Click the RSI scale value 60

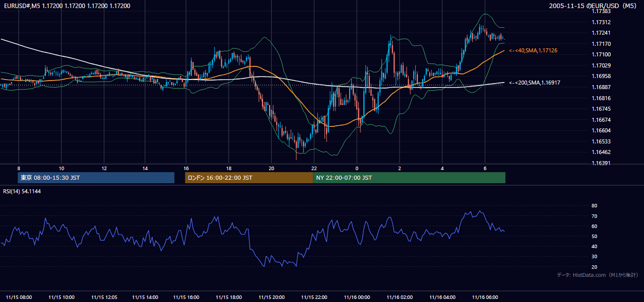coord(595,226)
